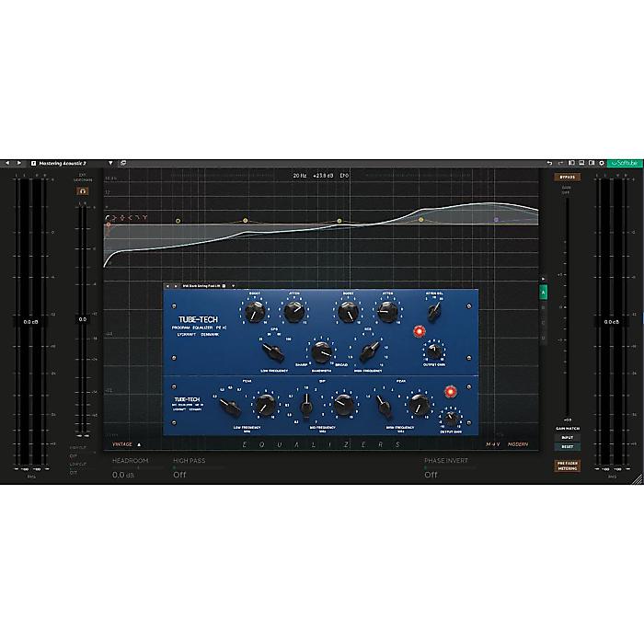
Task: Click the PE 1C low BOOST knob
Action: 255,311
